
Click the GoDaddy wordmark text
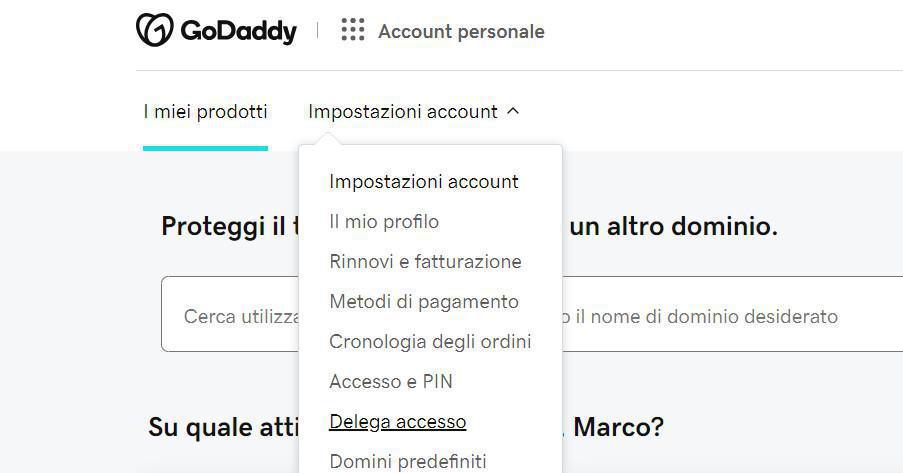(x=238, y=32)
